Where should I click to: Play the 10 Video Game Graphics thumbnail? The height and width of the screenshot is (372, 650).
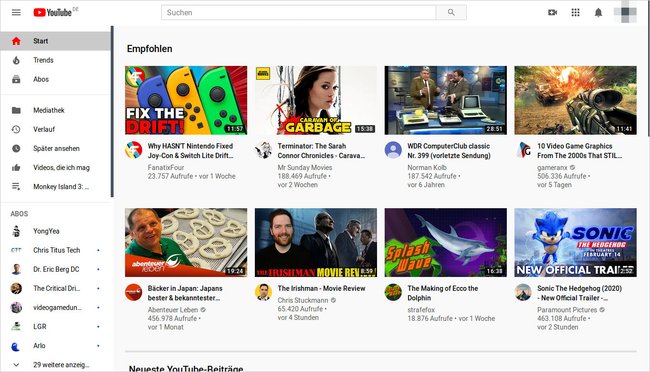pos(575,100)
